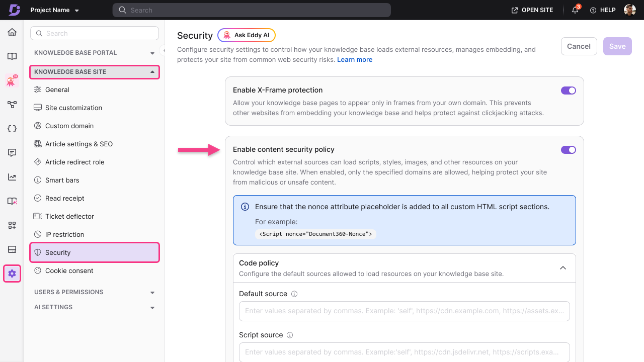Open the Analytics chart icon
The image size is (644, 362).
12,177
